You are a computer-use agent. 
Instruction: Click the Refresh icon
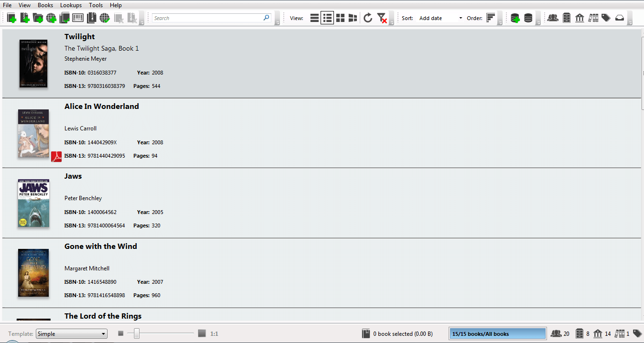tap(368, 18)
